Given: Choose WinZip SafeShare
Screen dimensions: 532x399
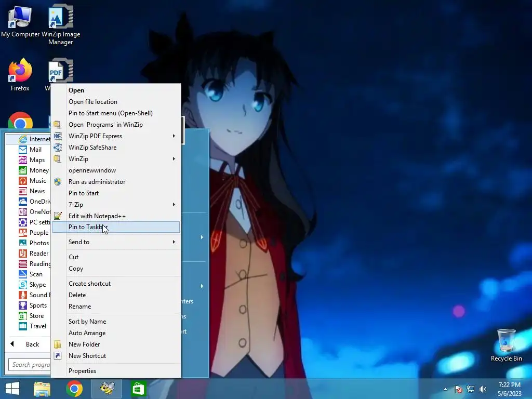Looking at the screenshot, I should point(116,148).
